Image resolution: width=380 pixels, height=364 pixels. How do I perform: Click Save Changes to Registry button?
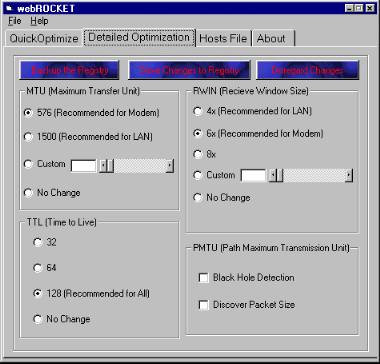coord(189,70)
